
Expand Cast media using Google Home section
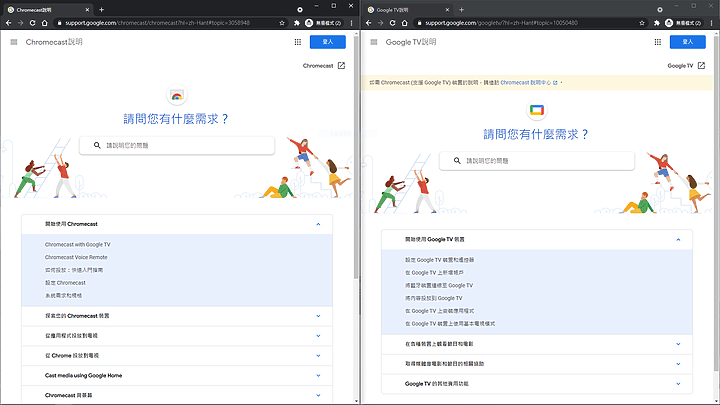(x=318, y=376)
